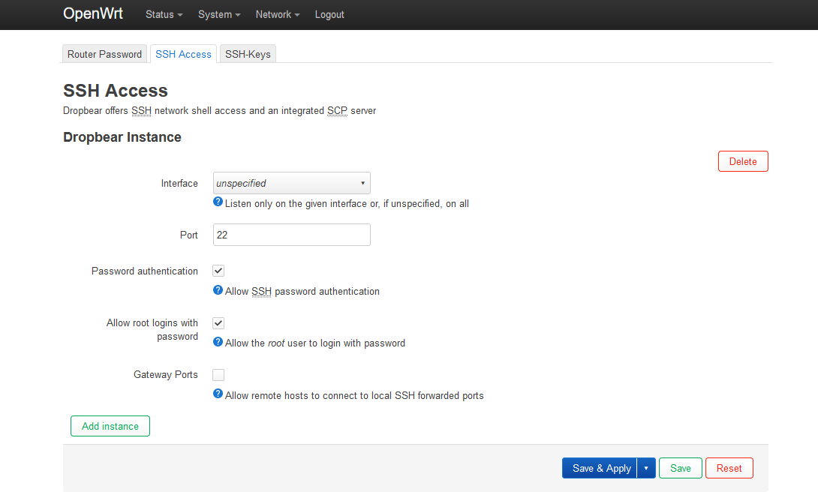Click the SSH Access page heading
The height and width of the screenshot is (504, 818).
click(116, 91)
